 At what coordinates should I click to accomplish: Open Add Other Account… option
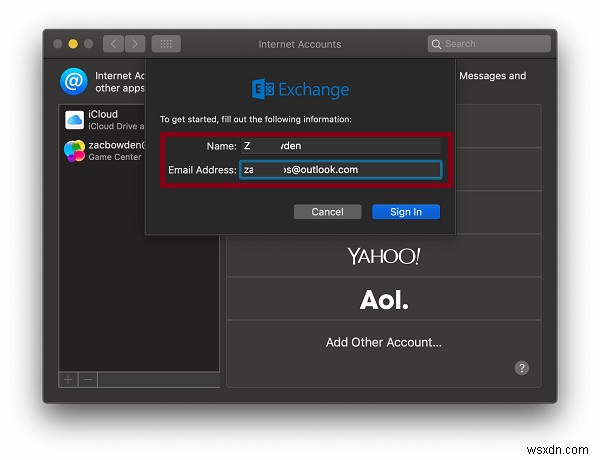point(384,342)
